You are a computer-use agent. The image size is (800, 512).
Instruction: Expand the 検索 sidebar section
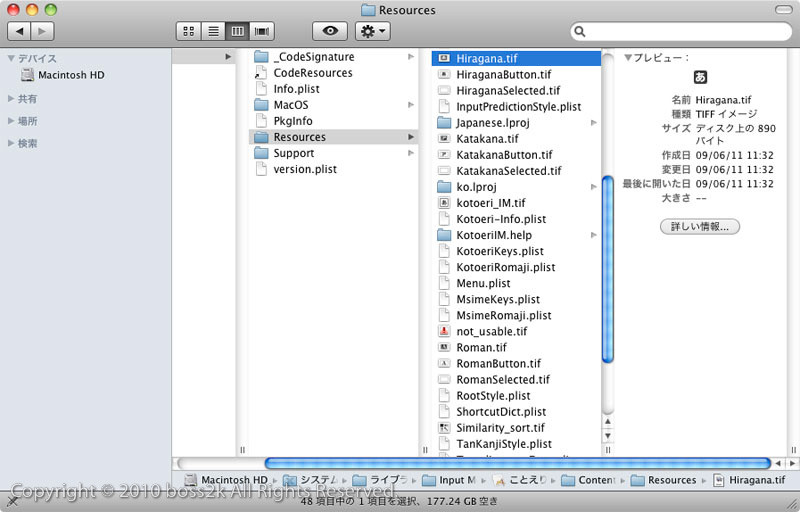[x=11, y=143]
